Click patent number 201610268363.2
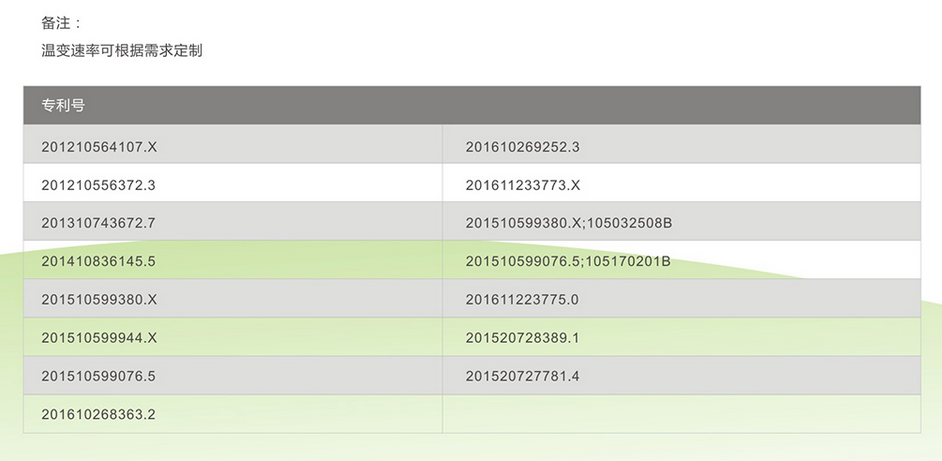 98,414
